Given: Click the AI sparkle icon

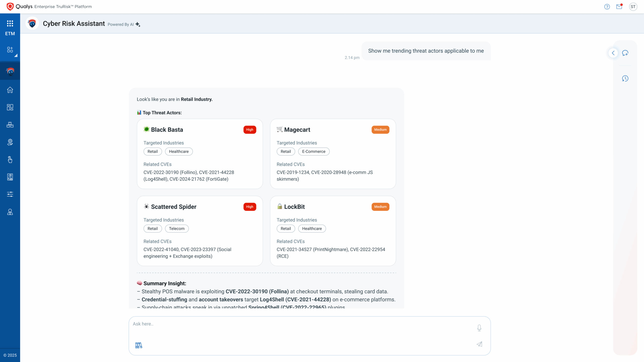Looking at the screenshot, I should pyautogui.click(x=138, y=24).
